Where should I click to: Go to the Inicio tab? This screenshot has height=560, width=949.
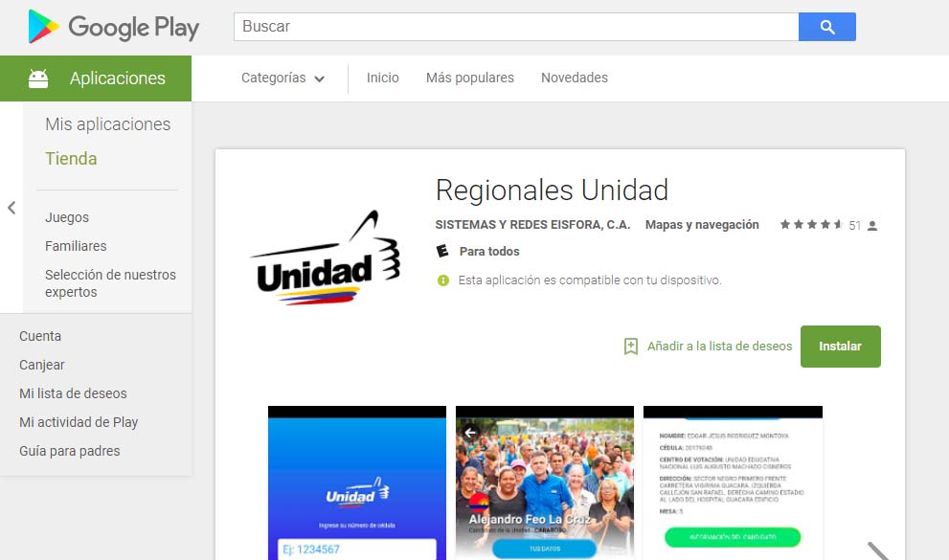click(382, 78)
